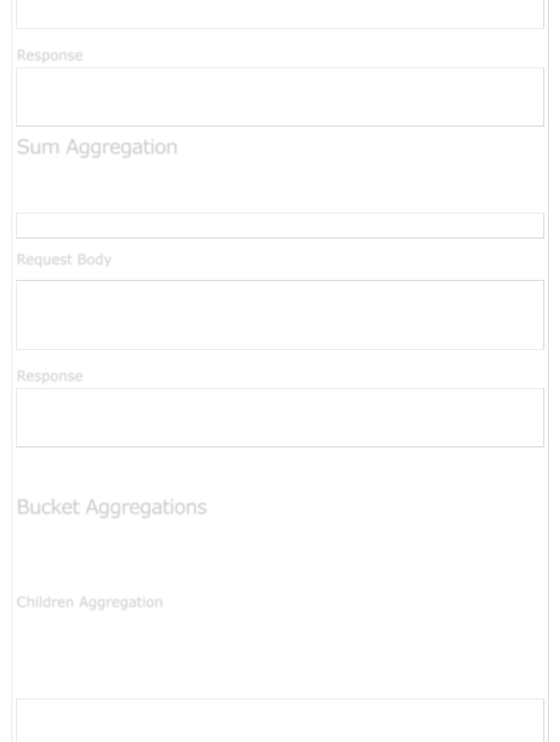Image resolution: width=560 pixels, height=742 pixels.
Task: Click the partial box above first Response label
Action: point(279,15)
